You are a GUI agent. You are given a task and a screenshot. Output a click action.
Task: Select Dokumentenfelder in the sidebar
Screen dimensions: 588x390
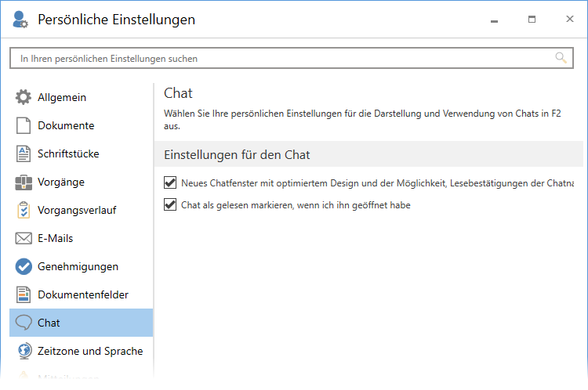tap(81, 294)
